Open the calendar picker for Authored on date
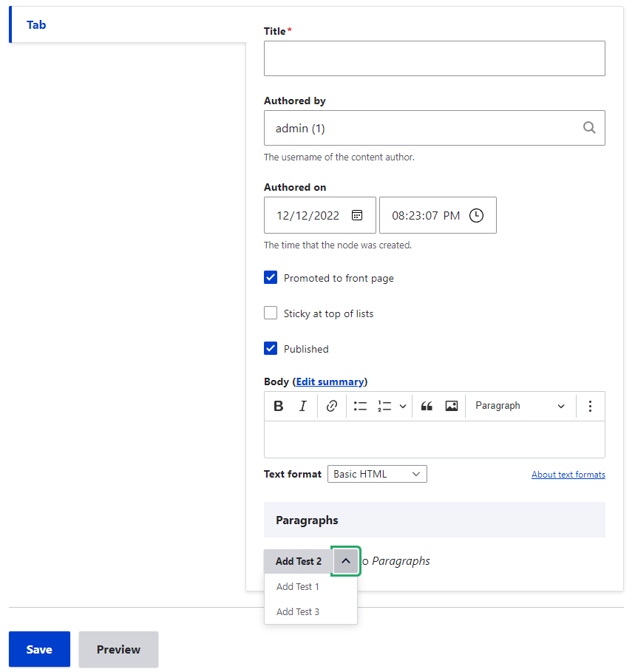The height and width of the screenshot is (672, 635). click(357, 215)
